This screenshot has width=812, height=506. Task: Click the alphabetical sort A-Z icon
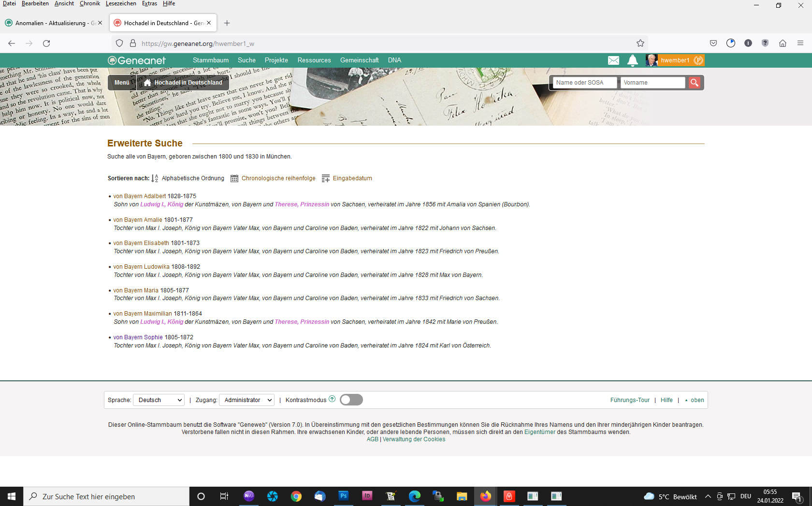pyautogui.click(x=155, y=178)
